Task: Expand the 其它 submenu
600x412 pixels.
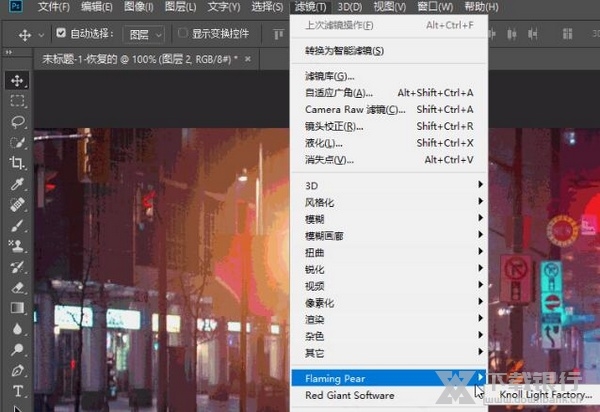Action: (389, 353)
